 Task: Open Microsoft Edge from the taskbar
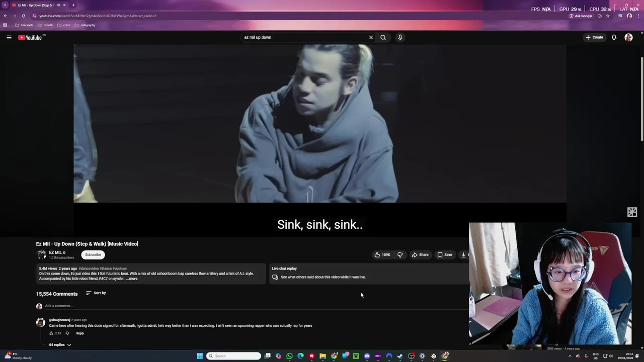300,356
